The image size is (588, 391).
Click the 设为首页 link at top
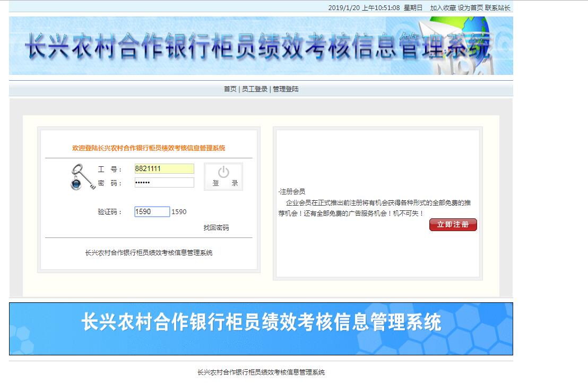470,8
